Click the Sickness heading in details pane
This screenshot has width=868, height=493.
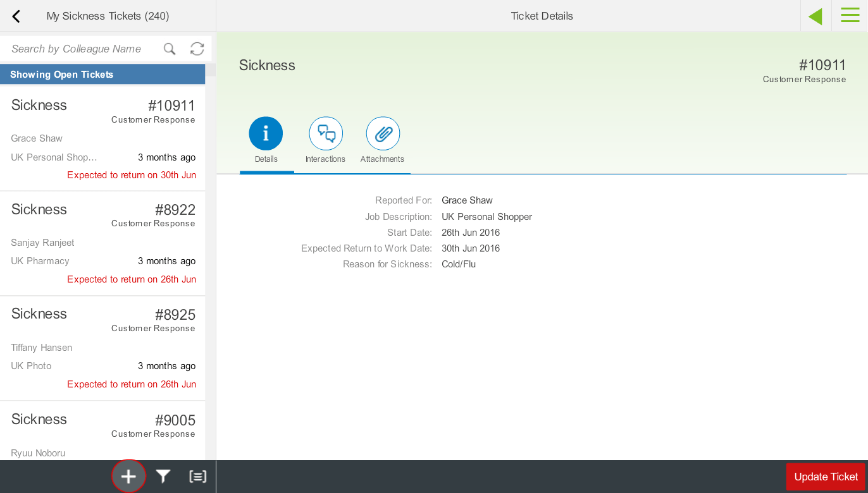pos(267,65)
